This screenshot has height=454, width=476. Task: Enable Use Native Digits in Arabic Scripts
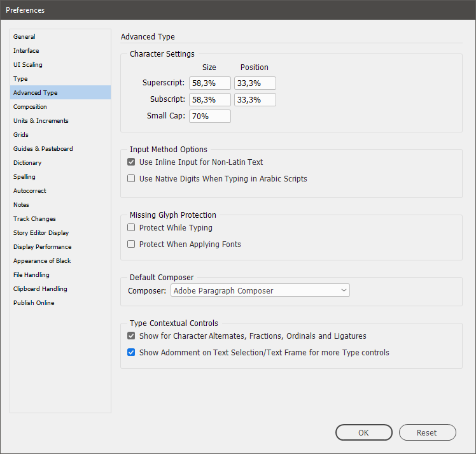tap(132, 179)
